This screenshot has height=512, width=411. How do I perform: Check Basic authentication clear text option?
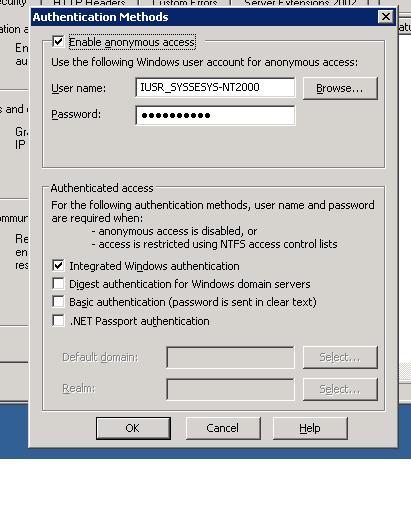click(58, 302)
